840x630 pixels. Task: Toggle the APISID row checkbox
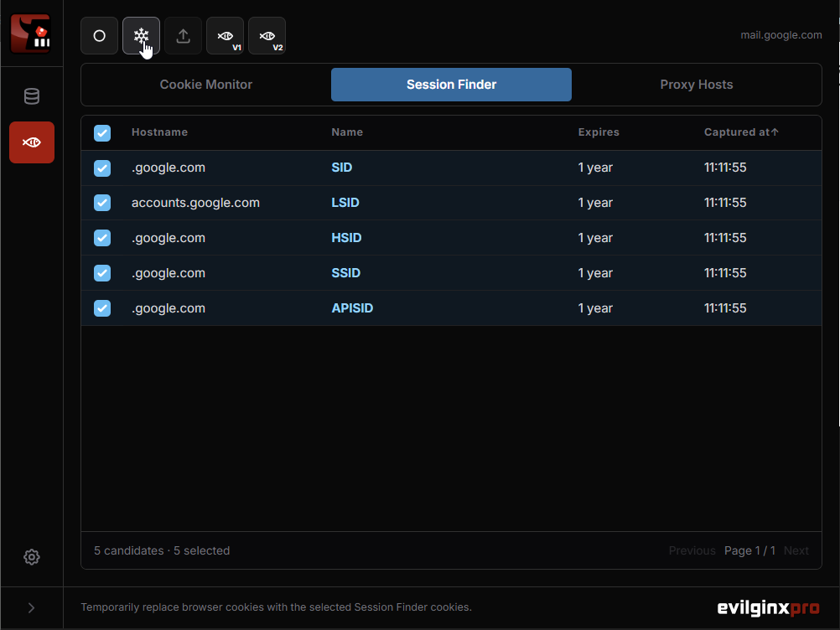[x=102, y=308]
